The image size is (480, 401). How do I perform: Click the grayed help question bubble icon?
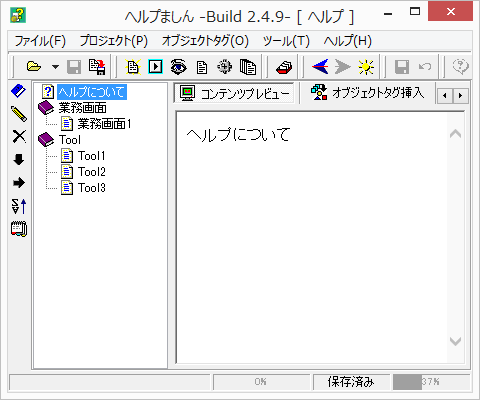point(461,67)
